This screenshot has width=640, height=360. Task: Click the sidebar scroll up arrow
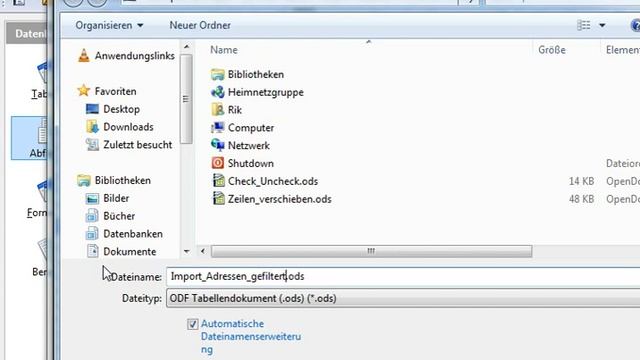(x=187, y=47)
